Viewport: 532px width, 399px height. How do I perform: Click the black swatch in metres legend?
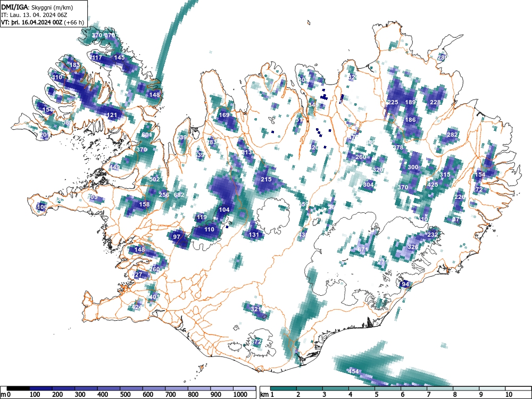tap(18, 388)
